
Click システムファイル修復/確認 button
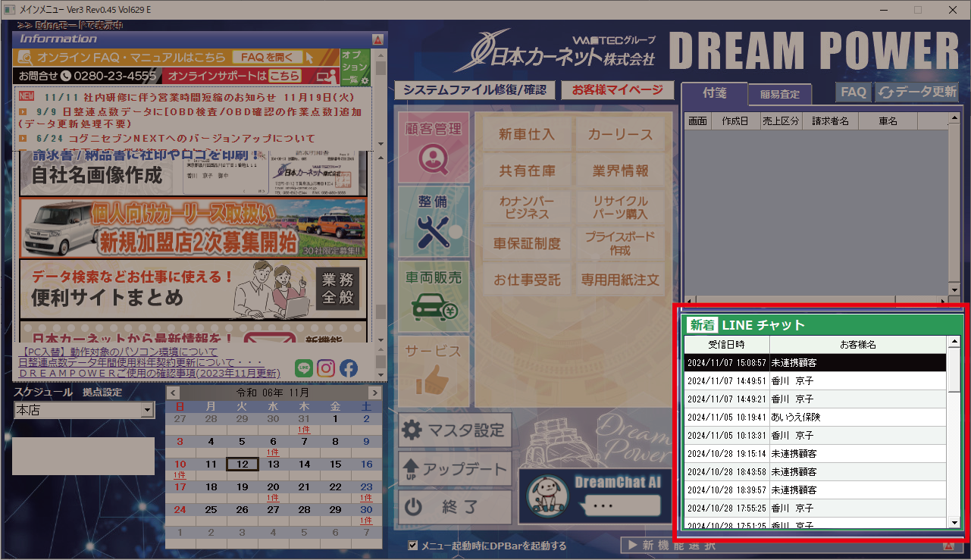tap(475, 89)
